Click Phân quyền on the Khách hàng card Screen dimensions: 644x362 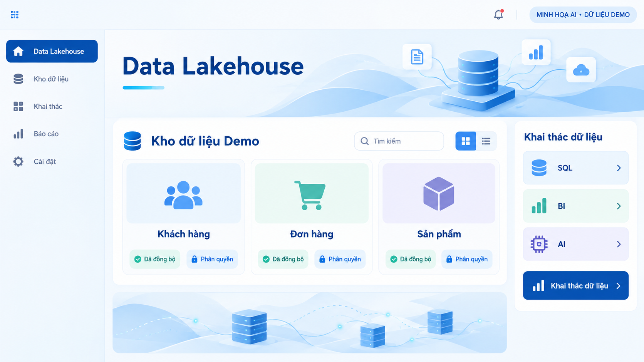tap(212, 259)
